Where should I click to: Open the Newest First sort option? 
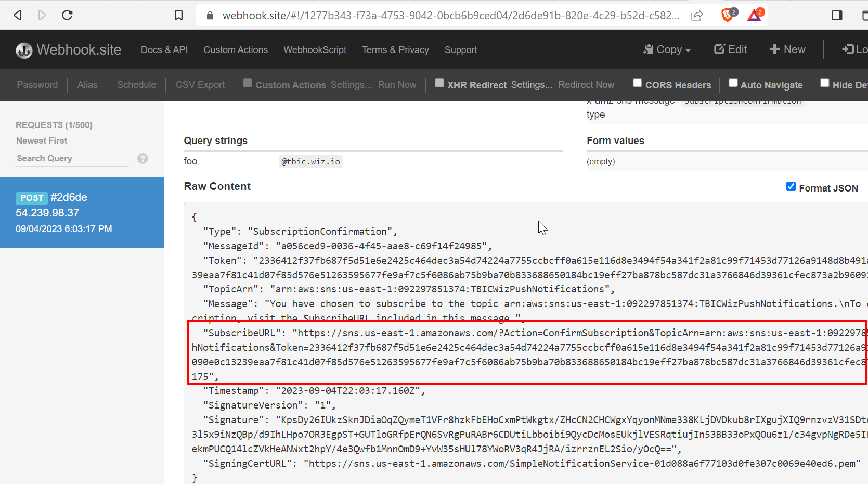click(x=42, y=141)
